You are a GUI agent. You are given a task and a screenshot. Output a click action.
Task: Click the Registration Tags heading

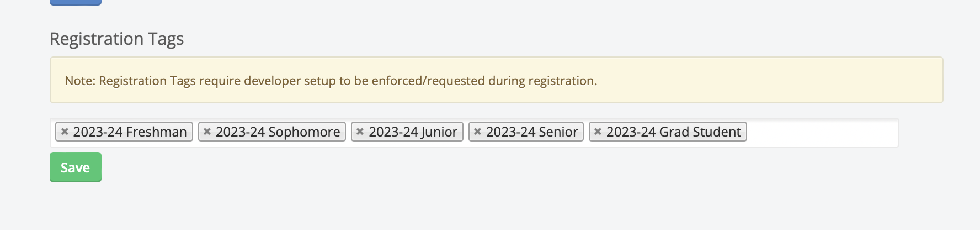[116, 39]
